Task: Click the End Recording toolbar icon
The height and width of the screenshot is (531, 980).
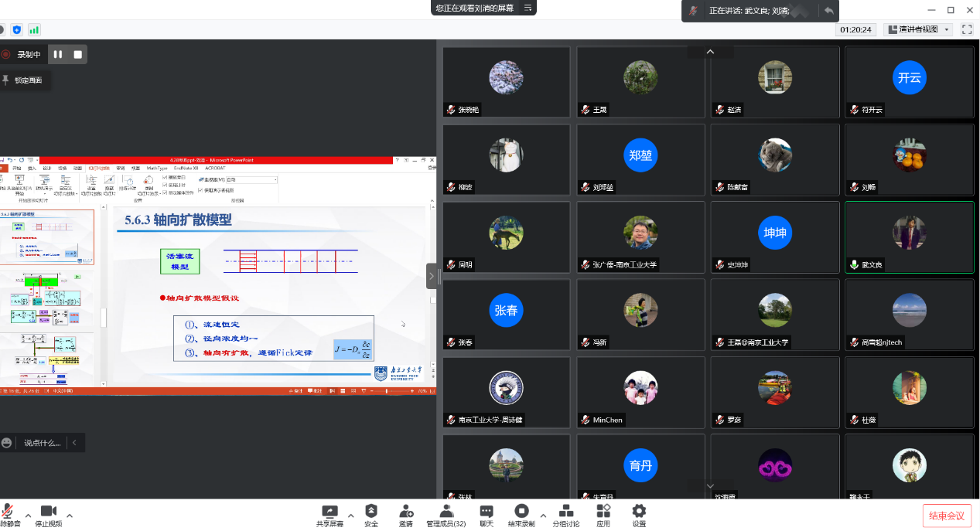Action: pos(521,512)
